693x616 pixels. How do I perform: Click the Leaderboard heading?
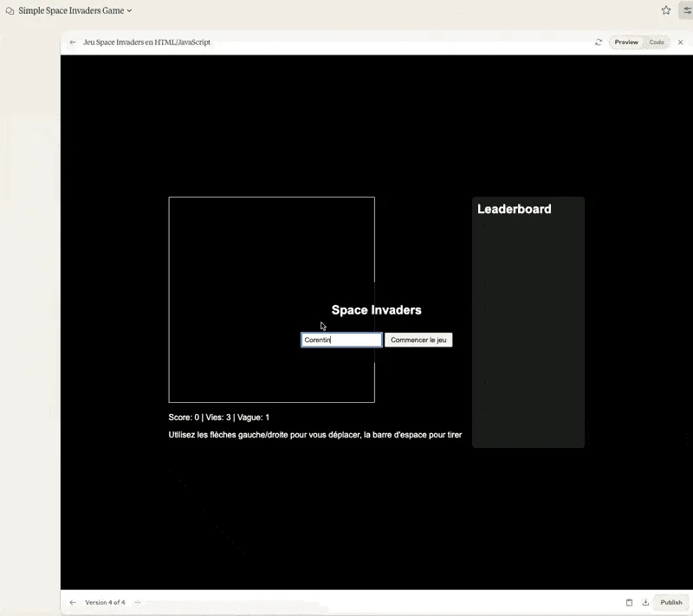514,209
